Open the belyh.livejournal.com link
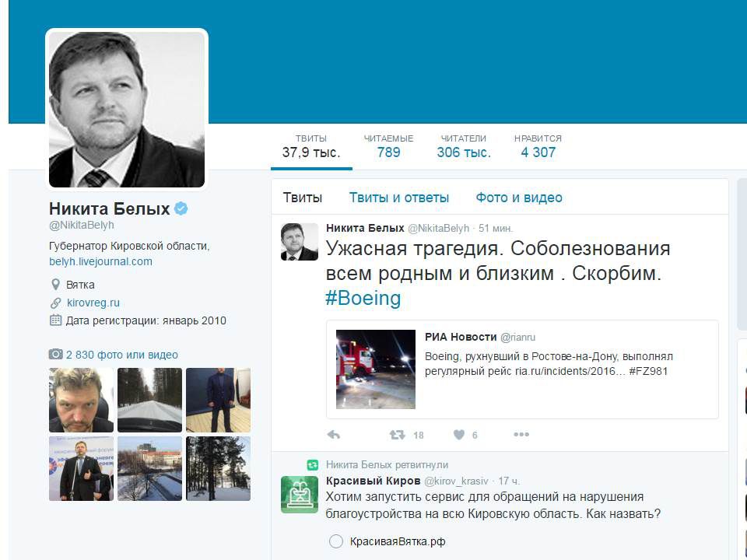747x560 pixels. point(100,261)
